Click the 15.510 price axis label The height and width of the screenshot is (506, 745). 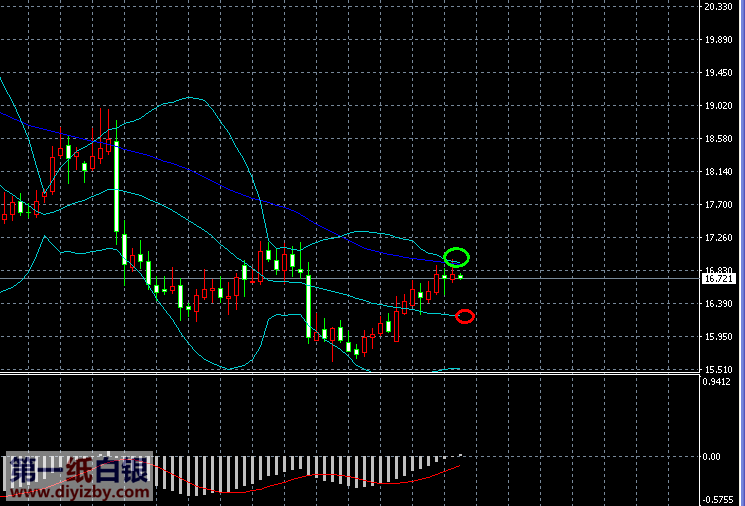point(719,369)
